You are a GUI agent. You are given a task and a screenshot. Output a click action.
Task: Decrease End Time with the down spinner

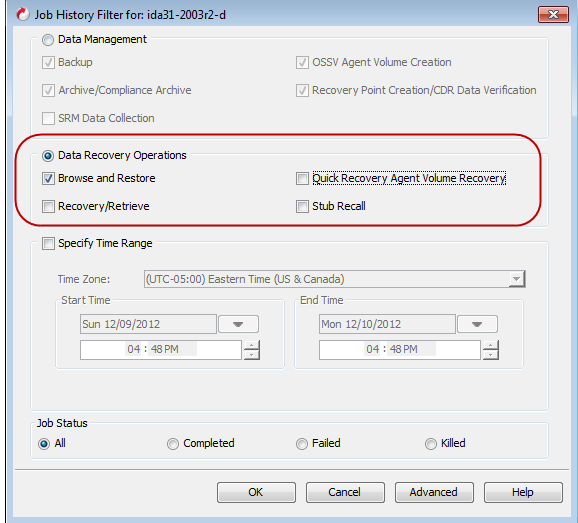491,355
